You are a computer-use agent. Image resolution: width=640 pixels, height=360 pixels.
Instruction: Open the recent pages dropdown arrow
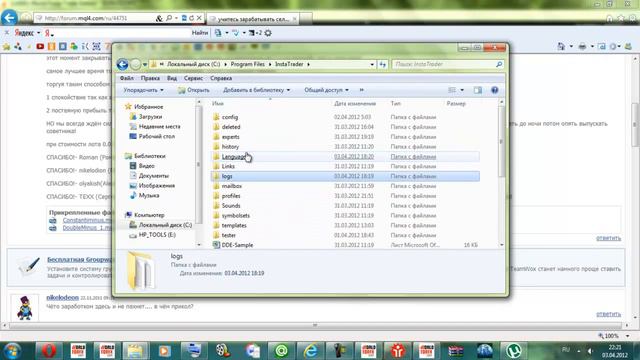click(145, 64)
